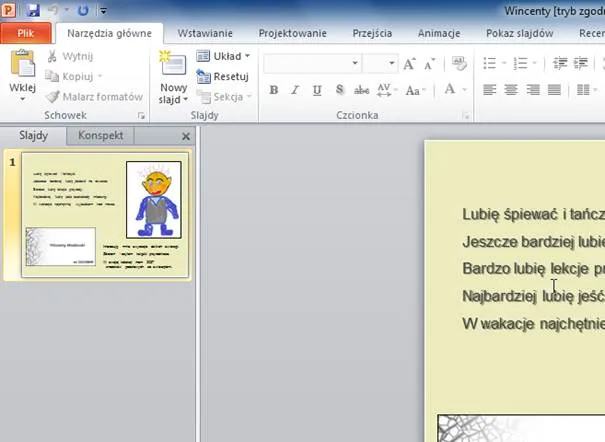This screenshot has height=442, width=605.
Task: Click the Font Color A button
Action: [x=450, y=89]
